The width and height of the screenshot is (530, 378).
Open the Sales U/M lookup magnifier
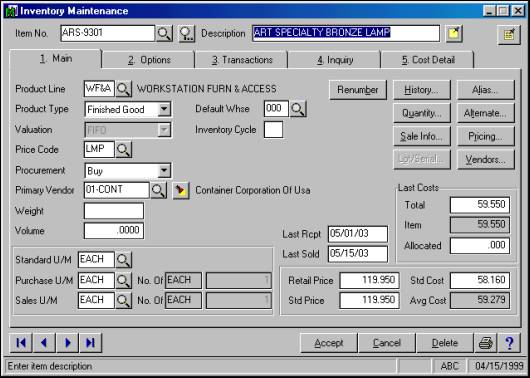tap(124, 301)
